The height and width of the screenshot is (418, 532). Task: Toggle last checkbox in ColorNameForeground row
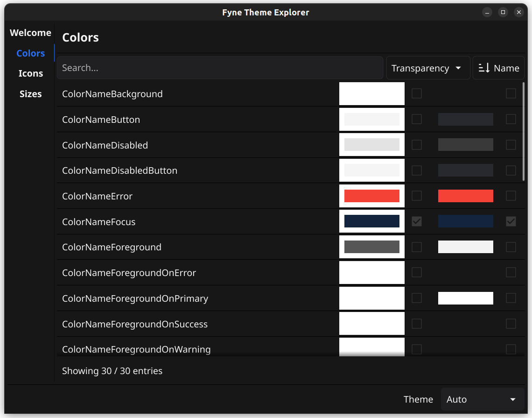click(x=511, y=247)
